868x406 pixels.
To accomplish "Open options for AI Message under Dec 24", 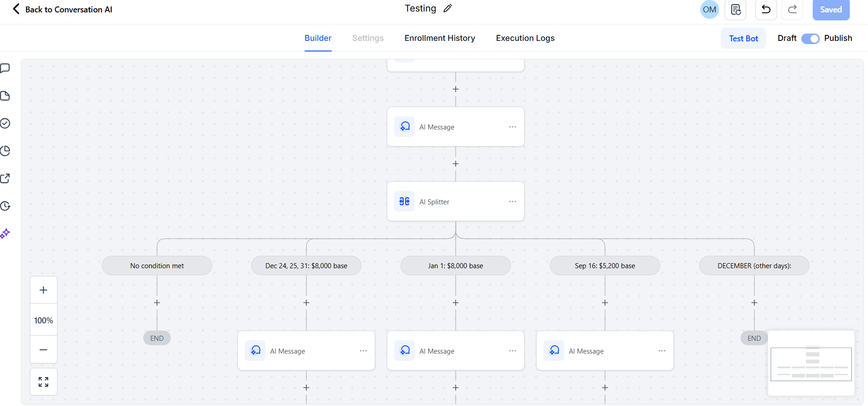I will coord(363,351).
